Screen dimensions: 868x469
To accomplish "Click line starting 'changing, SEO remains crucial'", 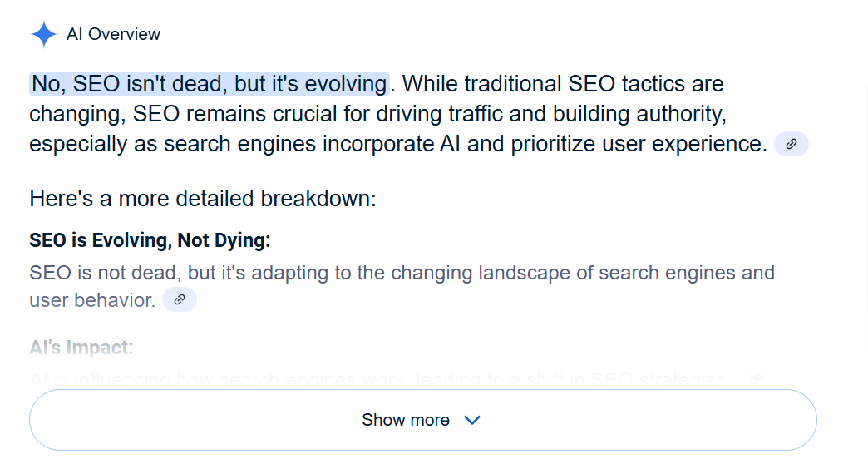I will pyautogui.click(x=377, y=114).
